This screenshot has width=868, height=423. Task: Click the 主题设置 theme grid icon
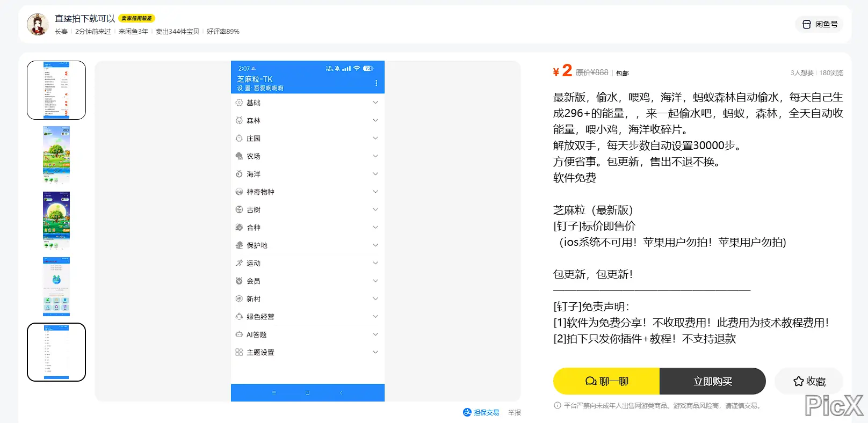239,352
